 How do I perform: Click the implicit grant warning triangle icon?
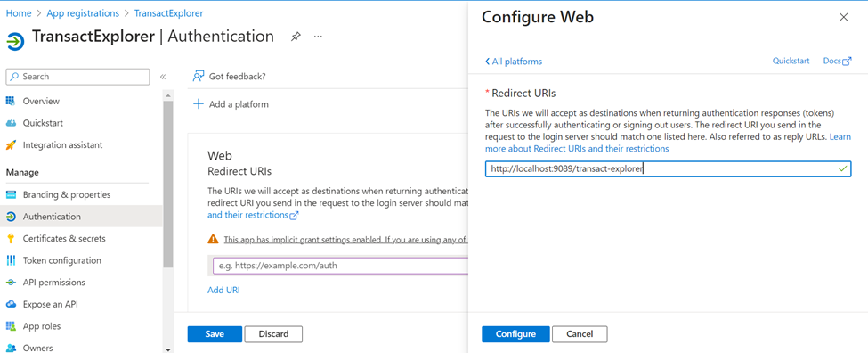[213, 240]
